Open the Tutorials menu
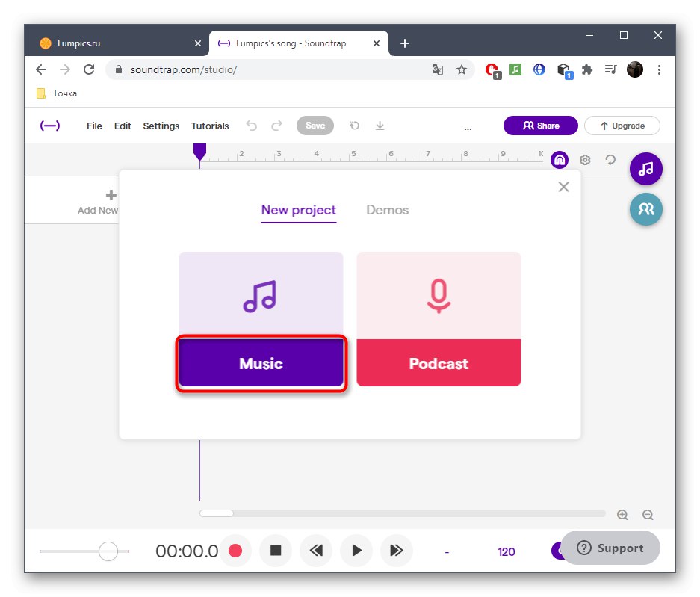 [210, 126]
